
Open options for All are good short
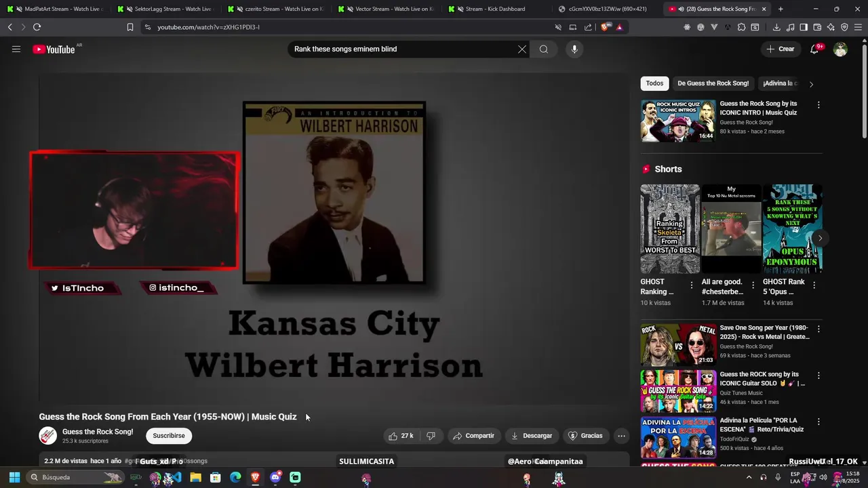pyautogui.click(x=753, y=285)
